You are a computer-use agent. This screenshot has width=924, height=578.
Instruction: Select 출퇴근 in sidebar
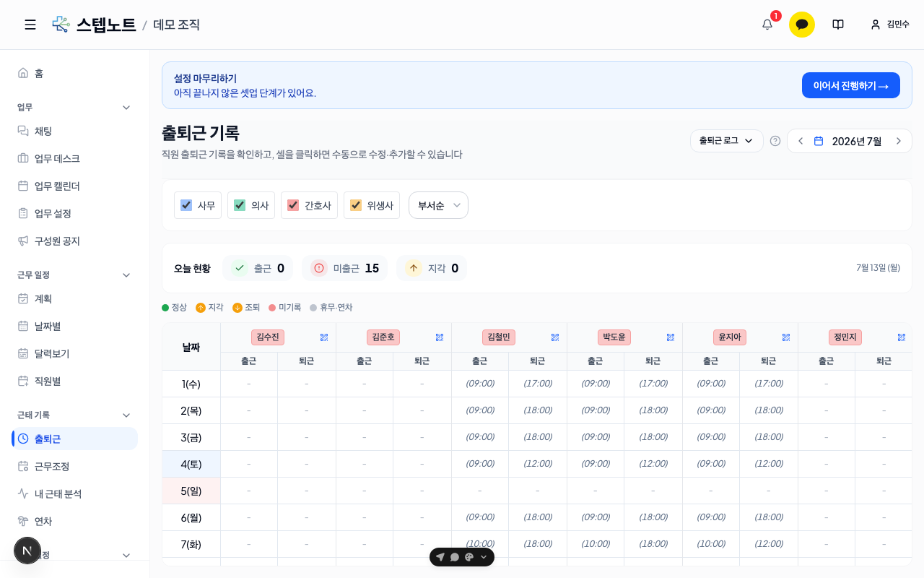pos(74,439)
